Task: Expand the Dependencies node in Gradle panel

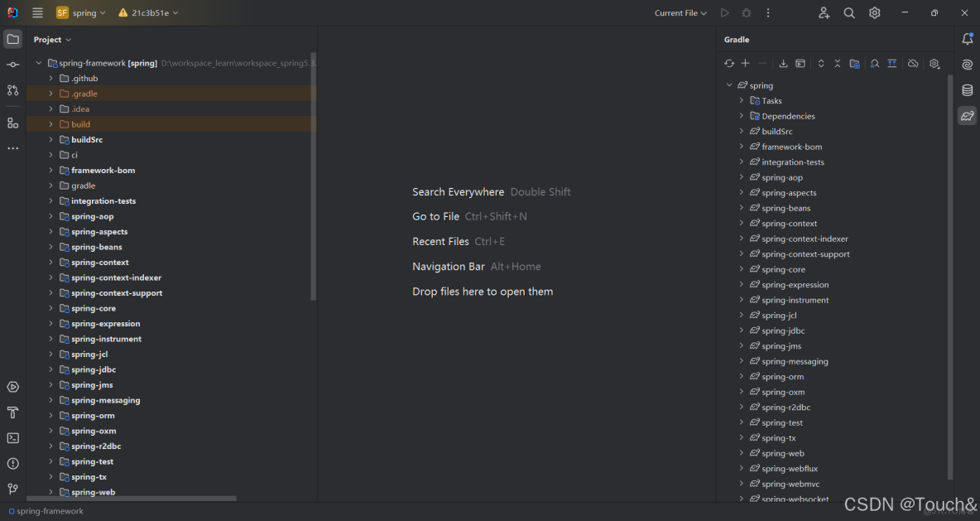Action: 741,115
